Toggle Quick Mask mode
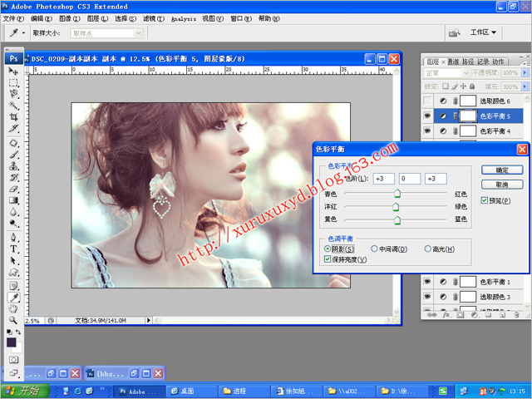Viewport: 532px width, 399px height. [13, 360]
